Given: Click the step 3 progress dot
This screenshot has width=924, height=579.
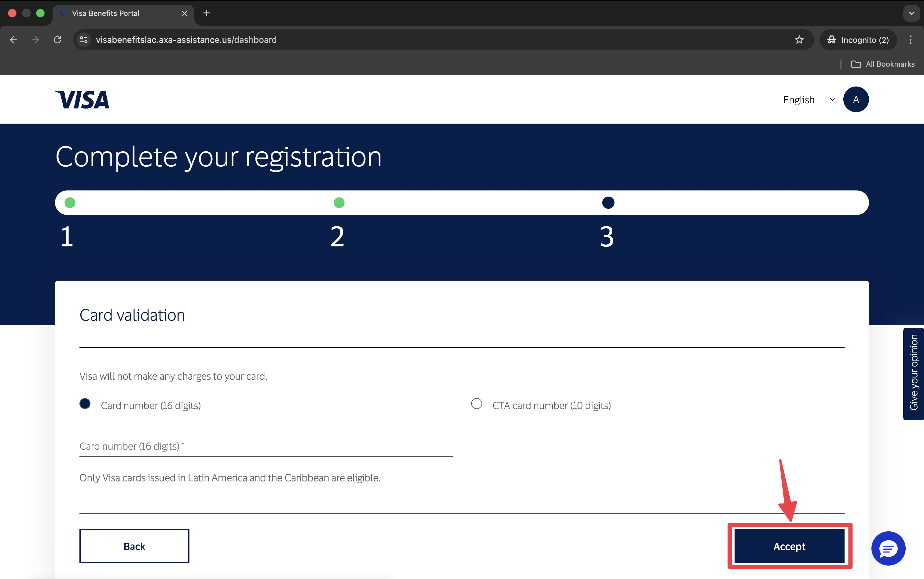Looking at the screenshot, I should click(608, 203).
